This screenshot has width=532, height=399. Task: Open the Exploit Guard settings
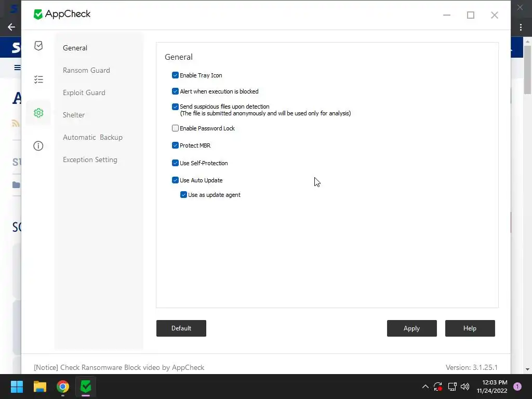point(84,92)
